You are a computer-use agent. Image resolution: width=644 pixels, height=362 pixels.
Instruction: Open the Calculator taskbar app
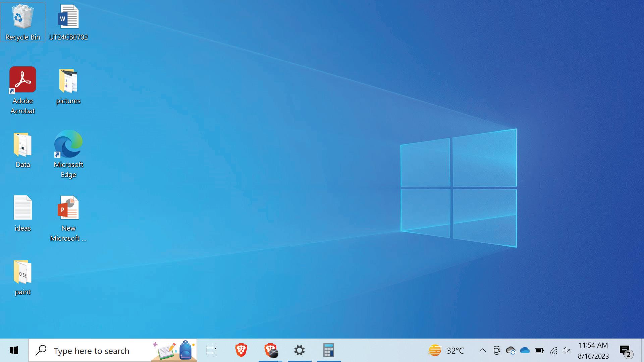tap(329, 351)
